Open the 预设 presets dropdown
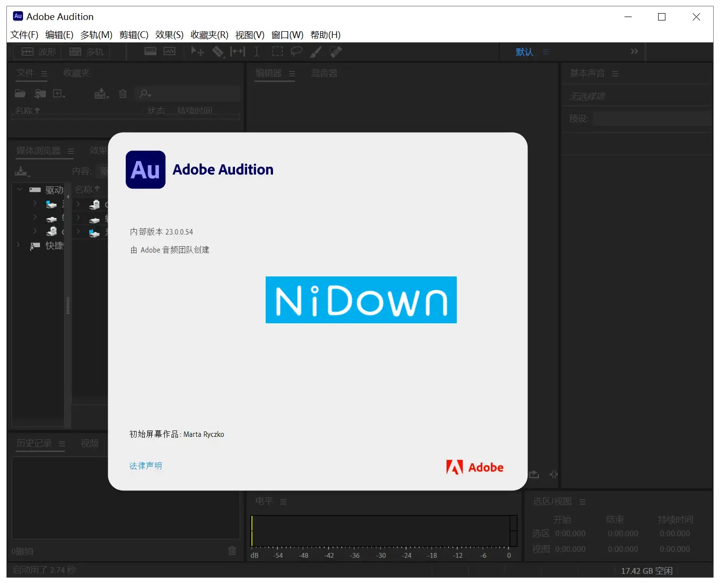Image resolution: width=721 pixels, height=588 pixels. coord(652,118)
